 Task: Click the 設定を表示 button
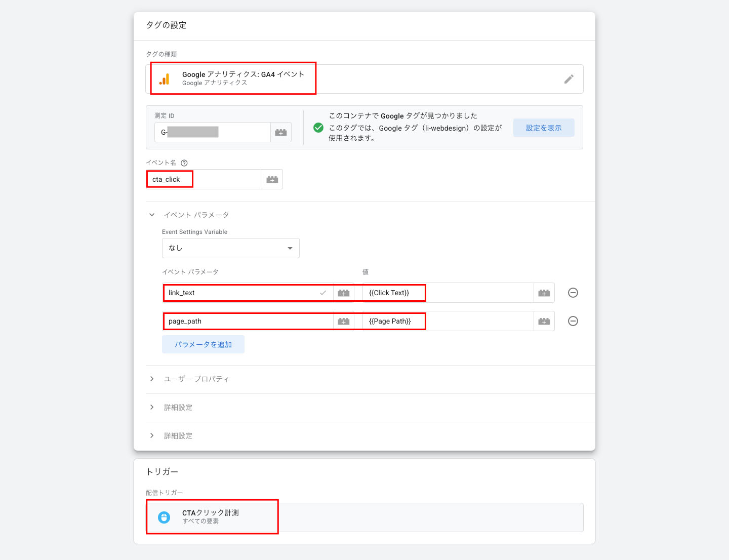tap(544, 128)
